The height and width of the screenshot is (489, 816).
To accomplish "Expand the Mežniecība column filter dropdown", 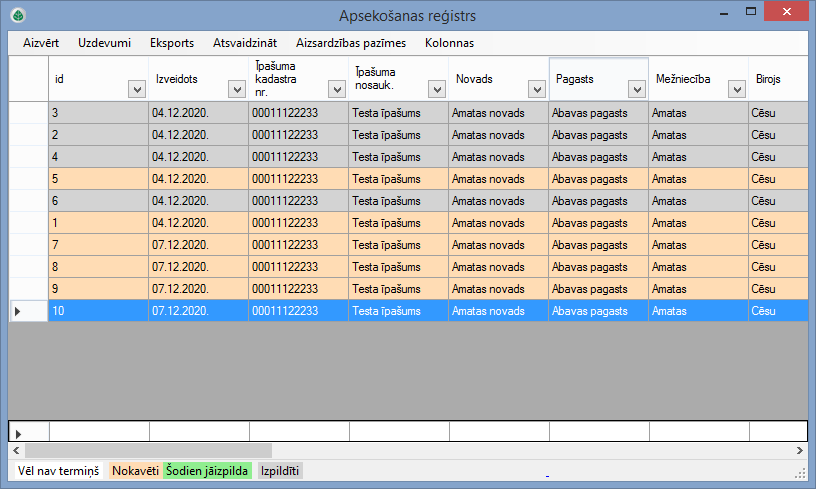I will click(737, 89).
